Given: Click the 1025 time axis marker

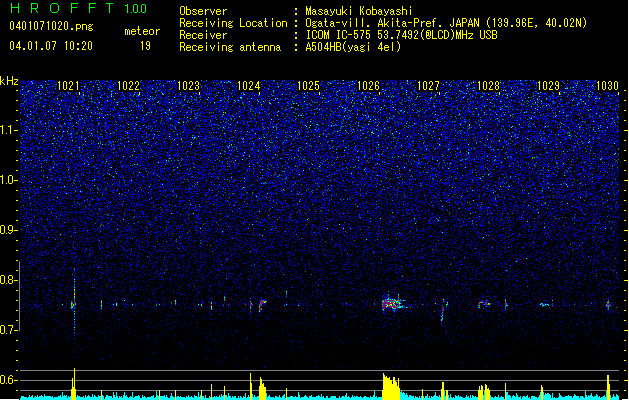Looking at the screenshot, I should coord(308,85).
